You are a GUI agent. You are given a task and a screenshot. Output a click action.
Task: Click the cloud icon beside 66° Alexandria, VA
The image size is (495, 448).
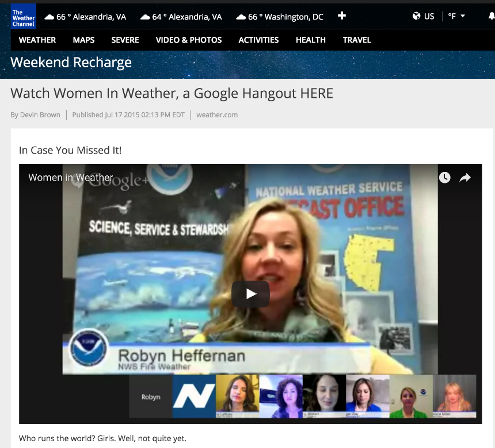click(x=49, y=17)
